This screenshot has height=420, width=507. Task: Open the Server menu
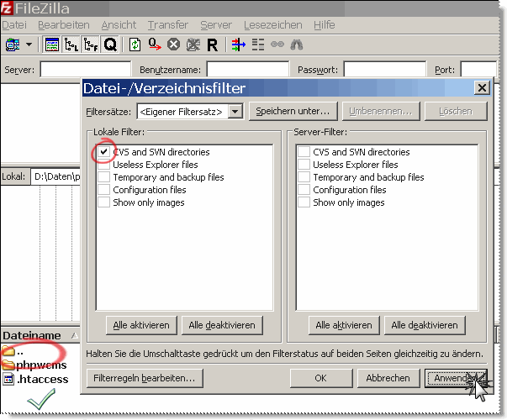point(216,25)
